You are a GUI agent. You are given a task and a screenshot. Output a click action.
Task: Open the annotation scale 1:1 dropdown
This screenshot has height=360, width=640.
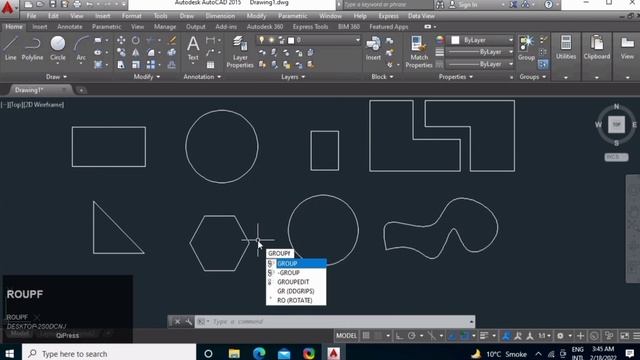pyautogui.click(x=543, y=336)
